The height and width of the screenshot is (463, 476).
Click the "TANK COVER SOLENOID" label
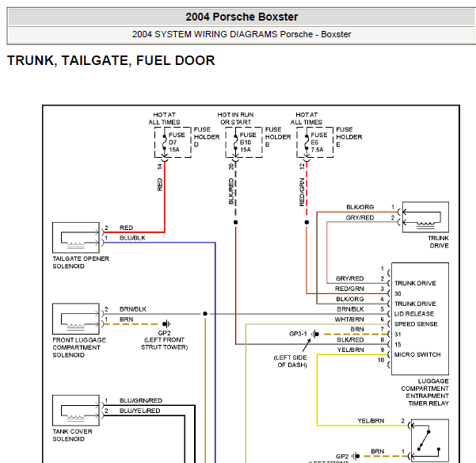[x=72, y=435]
